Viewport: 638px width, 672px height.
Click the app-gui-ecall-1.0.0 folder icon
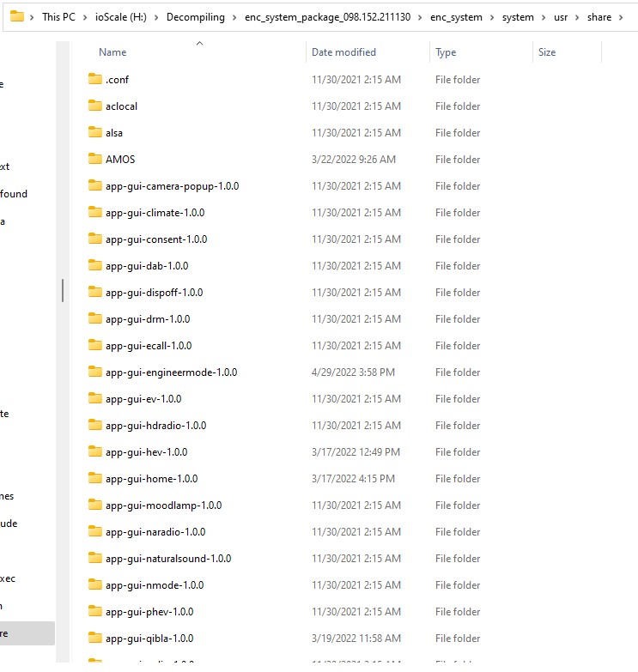[94, 345]
